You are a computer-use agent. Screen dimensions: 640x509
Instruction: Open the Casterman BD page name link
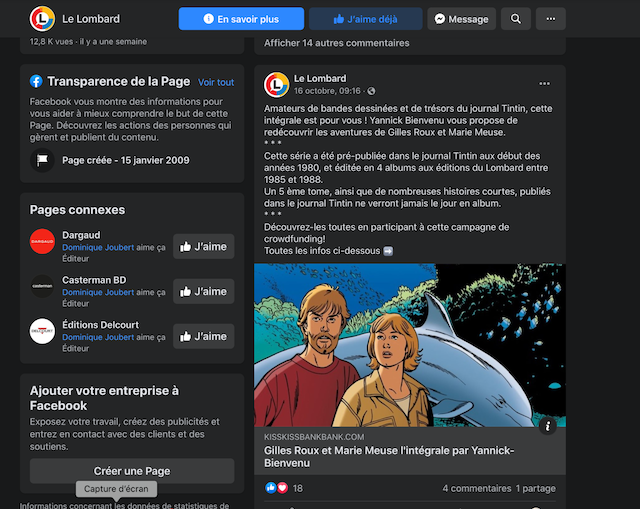[x=94, y=280]
